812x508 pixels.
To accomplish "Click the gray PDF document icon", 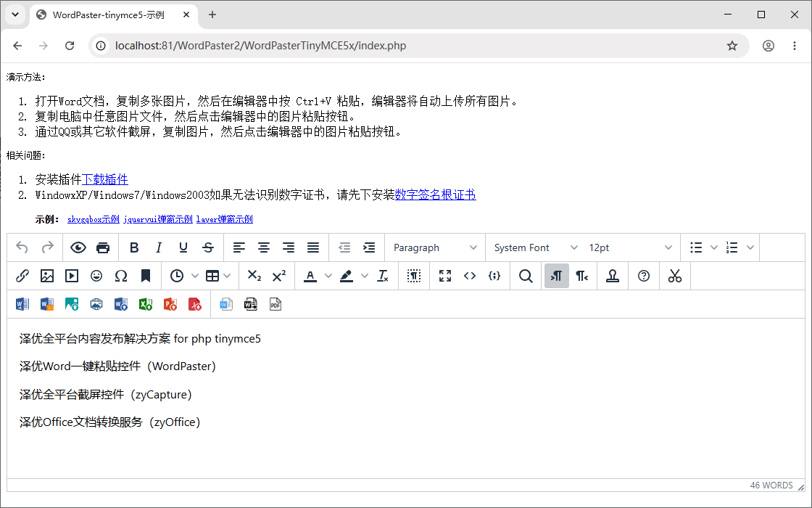I will [x=275, y=304].
